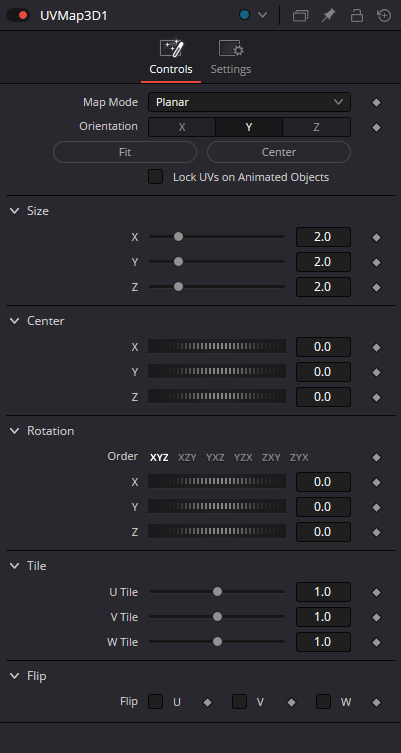The width and height of the screenshot is (401, 753).
Task: Click the Fit button
Action: [x=125, y=152]
